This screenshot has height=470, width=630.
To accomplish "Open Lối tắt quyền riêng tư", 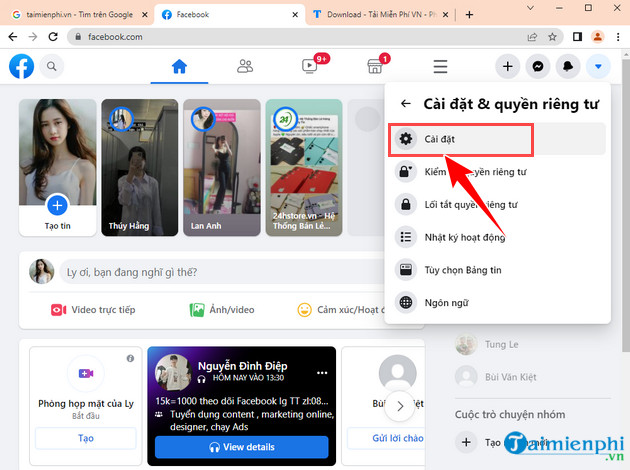I will tap(498, 205).
